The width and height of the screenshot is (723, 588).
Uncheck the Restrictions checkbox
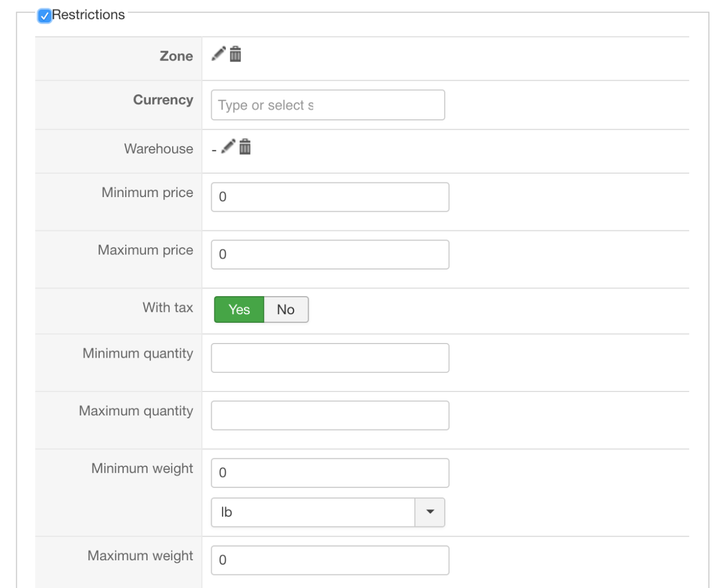pos(45,16)
